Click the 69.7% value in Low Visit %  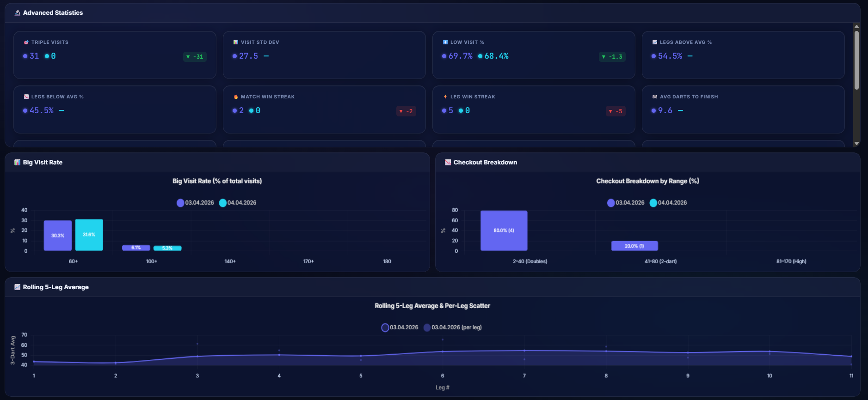tap(461, 56)
